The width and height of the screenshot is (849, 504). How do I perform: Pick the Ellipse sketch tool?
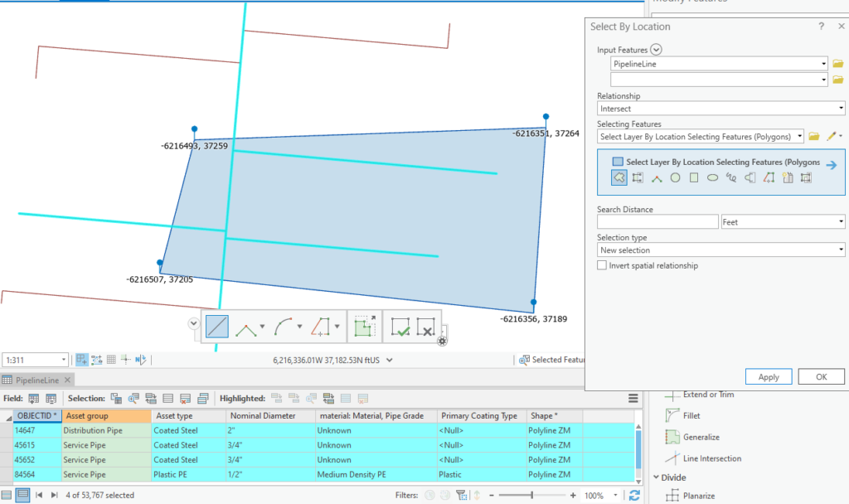(x=712, y=177)
